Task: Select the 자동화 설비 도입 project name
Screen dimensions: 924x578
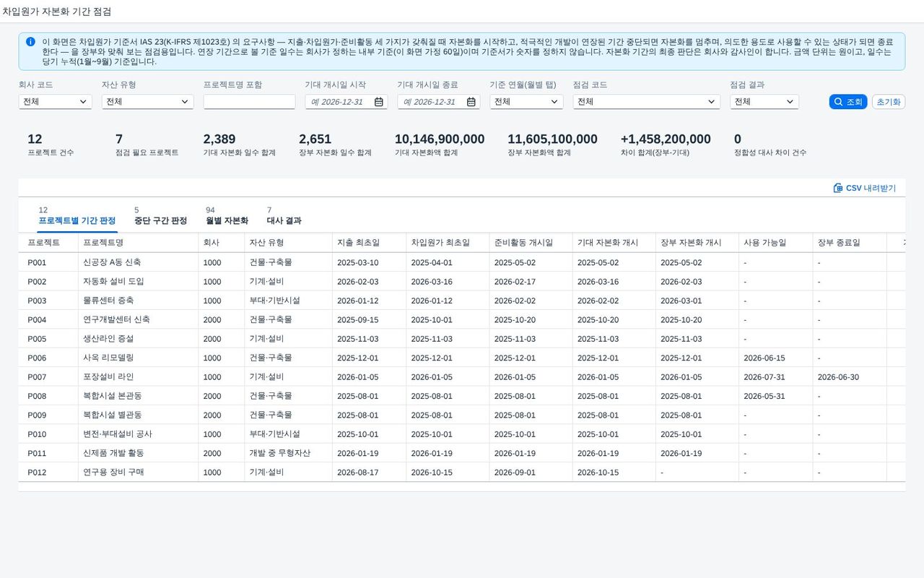Action: [x=114, y=282]
